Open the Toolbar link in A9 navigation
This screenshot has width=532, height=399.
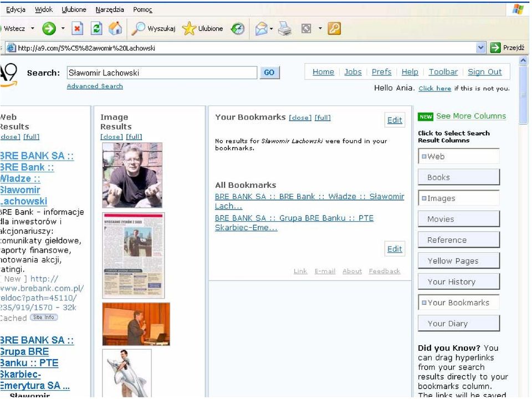(443, 72)
